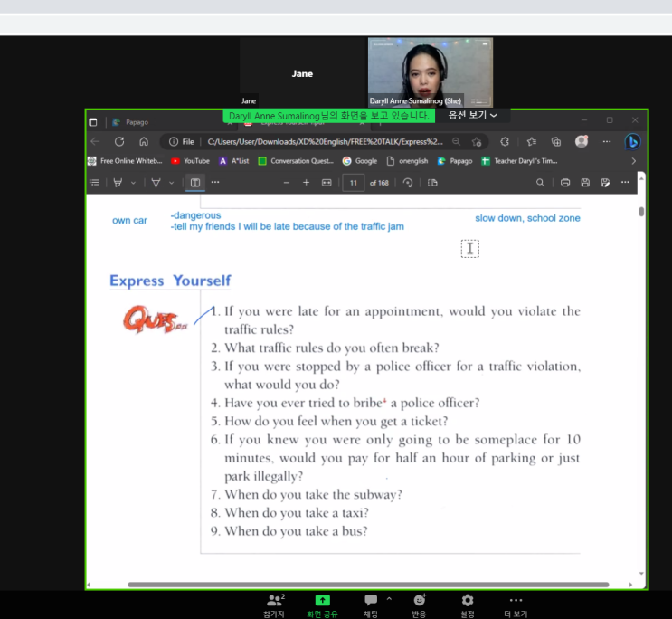The width and height of the screenshot is (672, 619).
Task: Open the onenglish bookmark
Action: pyautogui.click(x=408, y=161)
